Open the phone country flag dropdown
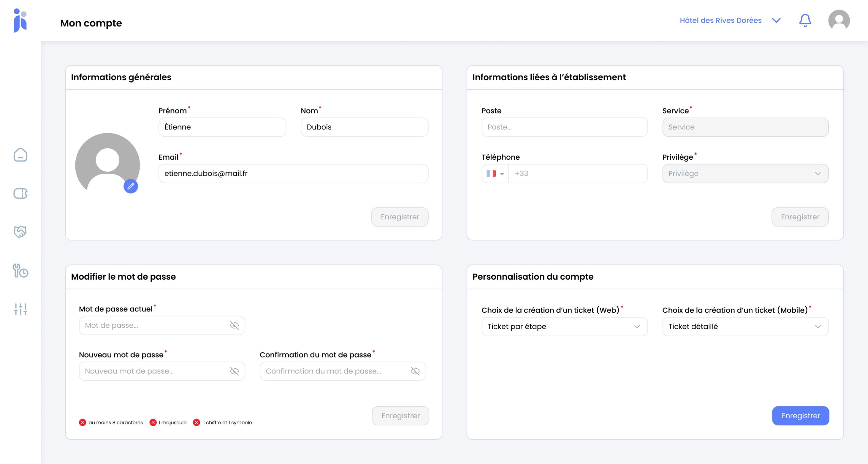 point(495,174)
